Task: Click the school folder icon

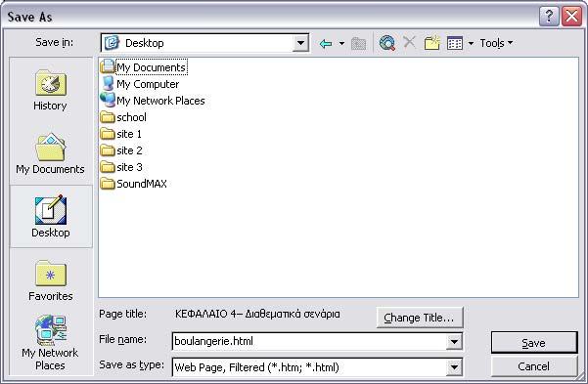Action: pyautogui.click(x=108, y=117)
